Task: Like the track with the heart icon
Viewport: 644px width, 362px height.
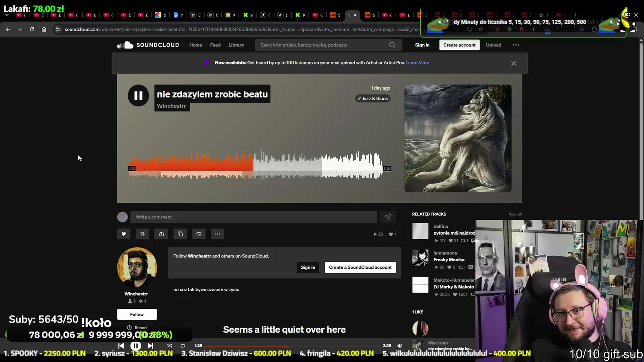Action: pos(124,234)
